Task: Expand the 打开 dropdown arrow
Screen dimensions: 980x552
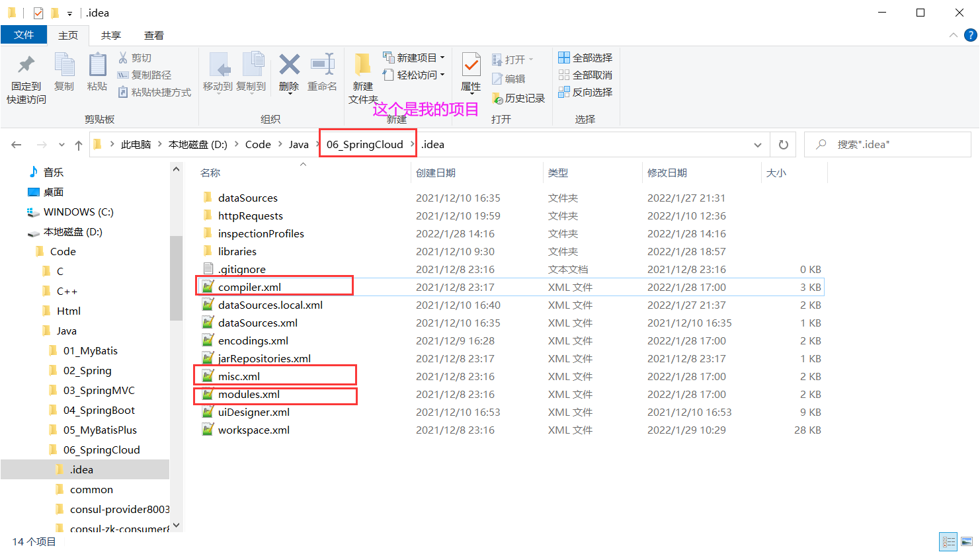Action: [532, 59]
